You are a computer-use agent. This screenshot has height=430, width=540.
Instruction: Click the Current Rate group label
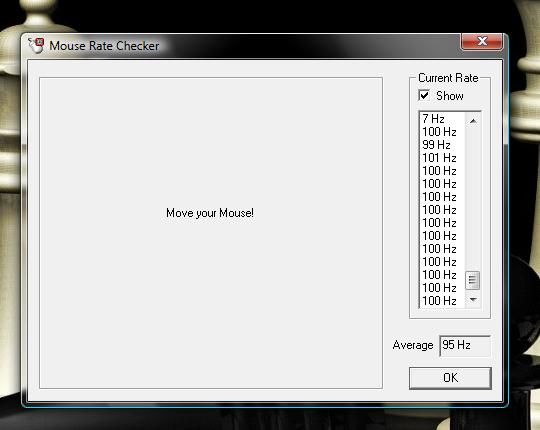point(448,78)
